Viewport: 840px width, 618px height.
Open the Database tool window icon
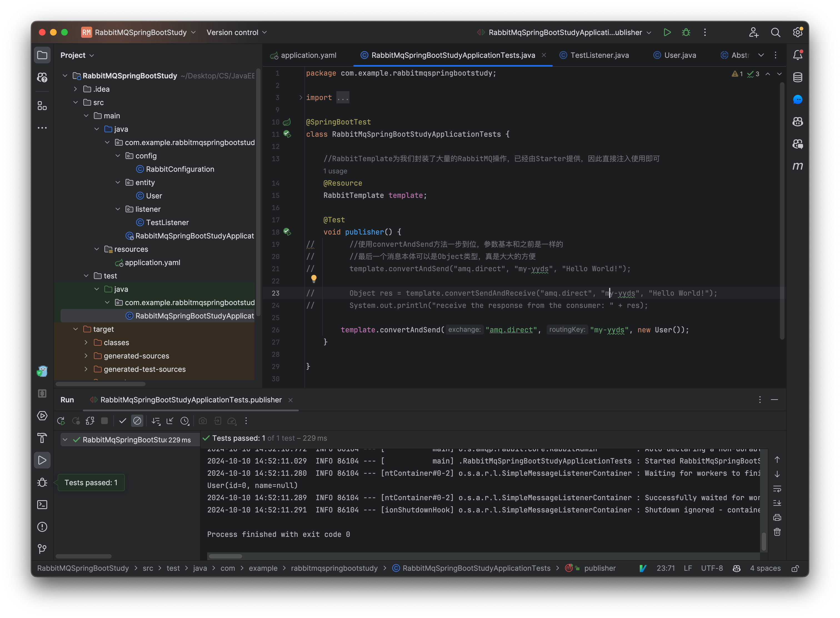[x=797, y=78]
